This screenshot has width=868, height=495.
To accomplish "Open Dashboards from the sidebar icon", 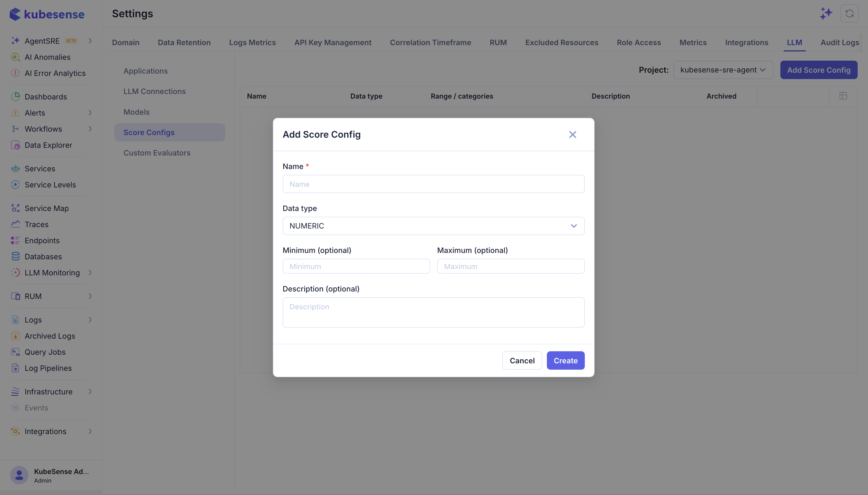I will [15, 97].
